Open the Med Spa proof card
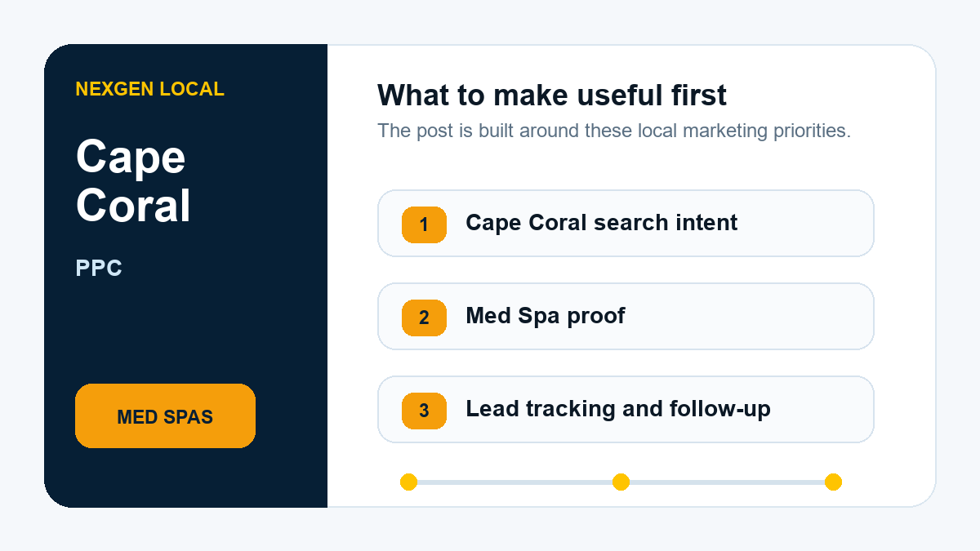The height and width of the screenshot is (551, 980). point(626,317)
